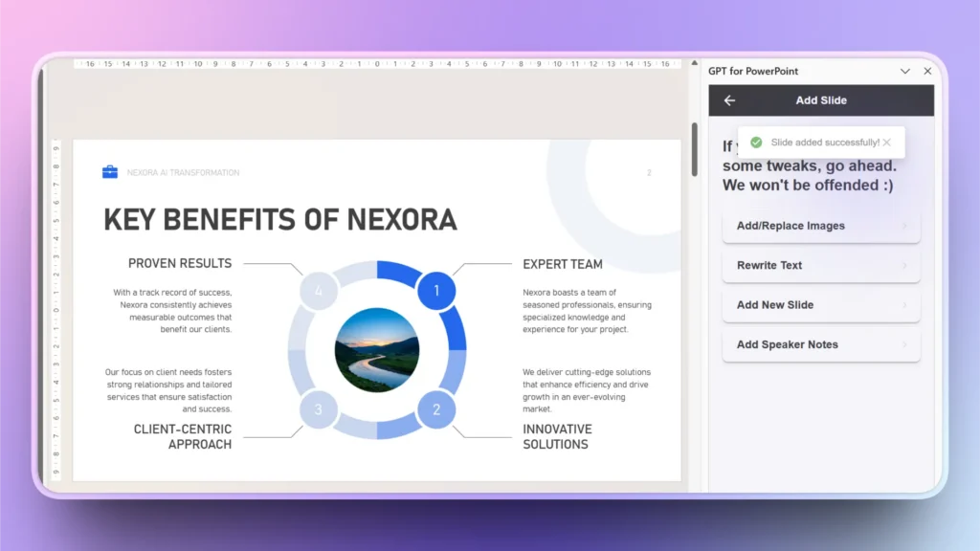This screenshot has width=980, height=551.
Task: Expand the Add/Replace Images chevron arrow
Action: (904, 226)
